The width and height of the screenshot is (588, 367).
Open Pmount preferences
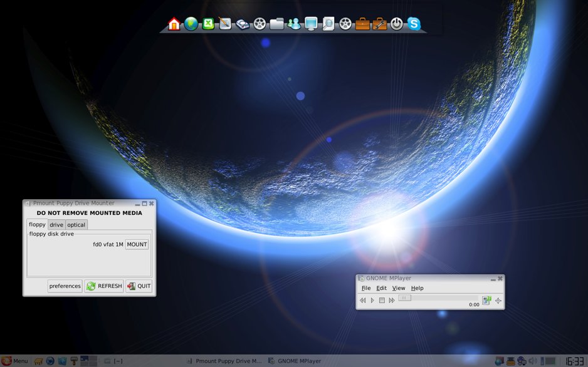65,286
